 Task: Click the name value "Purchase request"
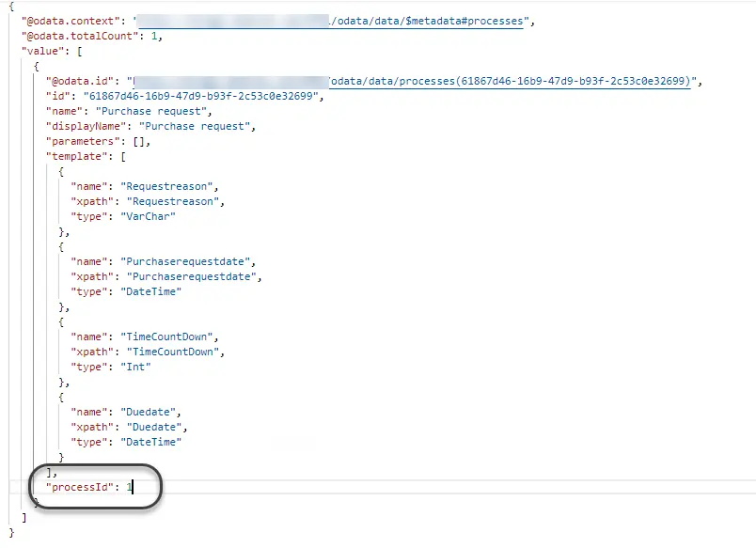pyautogui.click(x=151, y=111)
